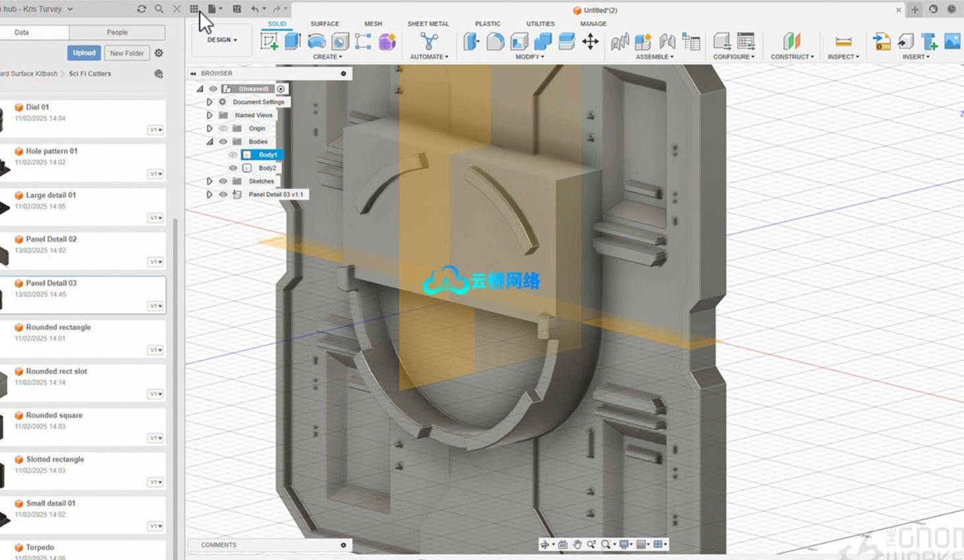Open the Design workspace dropdown
The height and width of the screenshot is (560, 964).
[221, 40]
